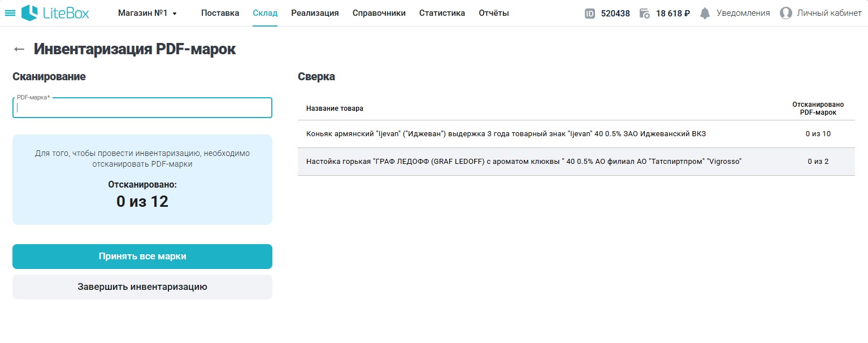
Task: Select the Коньяк армянский Ijevan row
Action: pos(506,134)
